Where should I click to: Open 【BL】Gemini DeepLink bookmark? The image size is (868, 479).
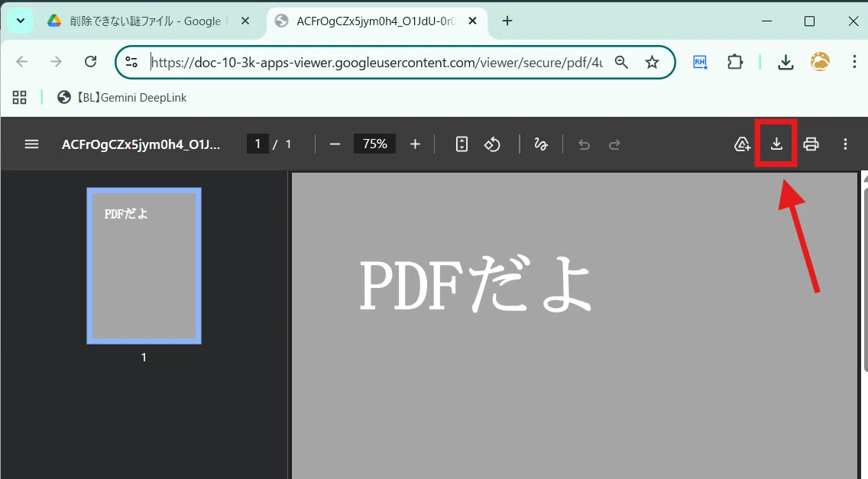coord(121,98)
